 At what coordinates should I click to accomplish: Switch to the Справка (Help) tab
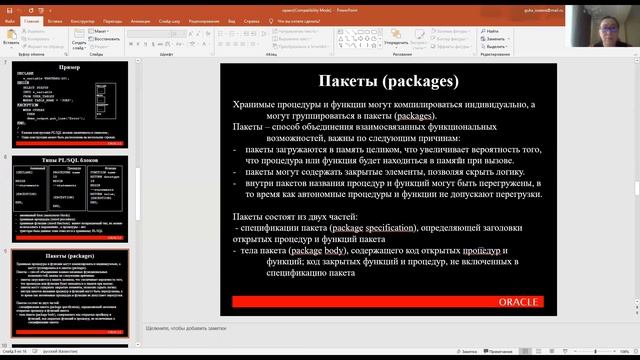pos(251,21)
